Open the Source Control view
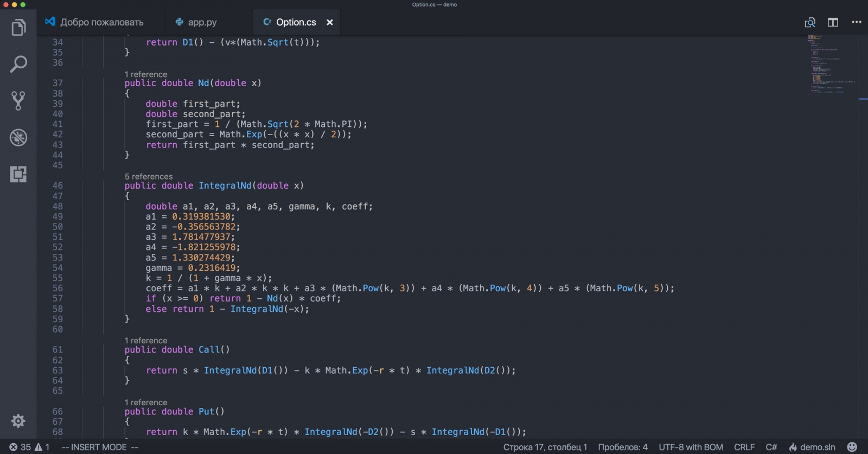 [18, 101]
